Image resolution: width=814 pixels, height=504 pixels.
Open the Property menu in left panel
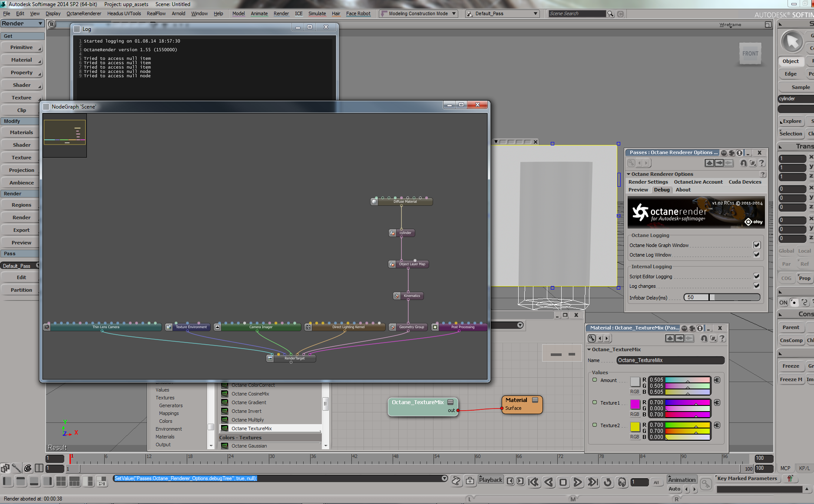pos(22,73)
